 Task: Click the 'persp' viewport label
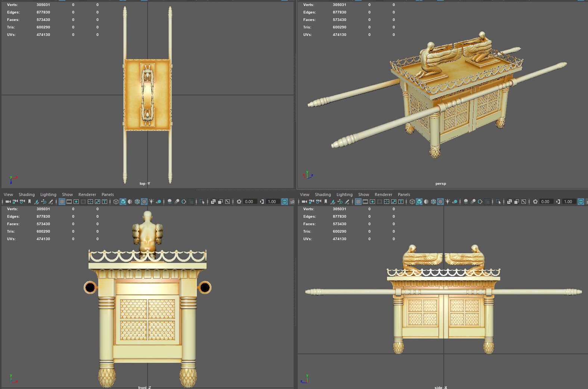[x=441, y=184]
